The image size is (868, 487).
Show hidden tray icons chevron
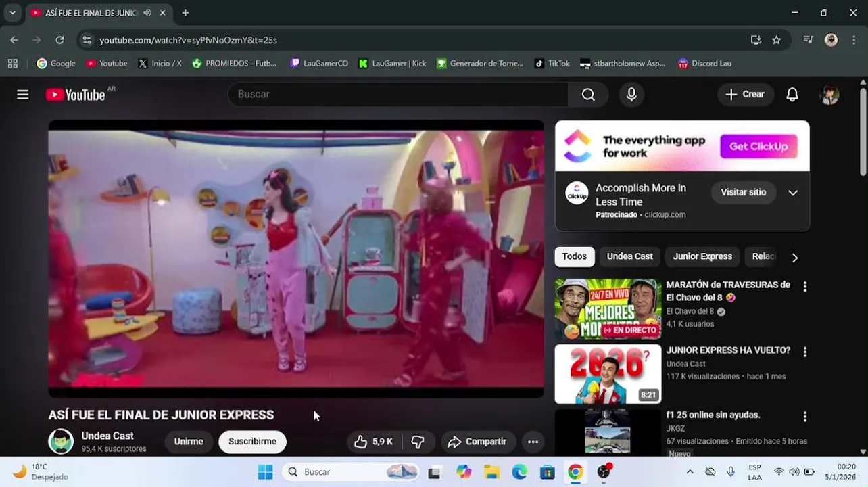pos(690,472)
